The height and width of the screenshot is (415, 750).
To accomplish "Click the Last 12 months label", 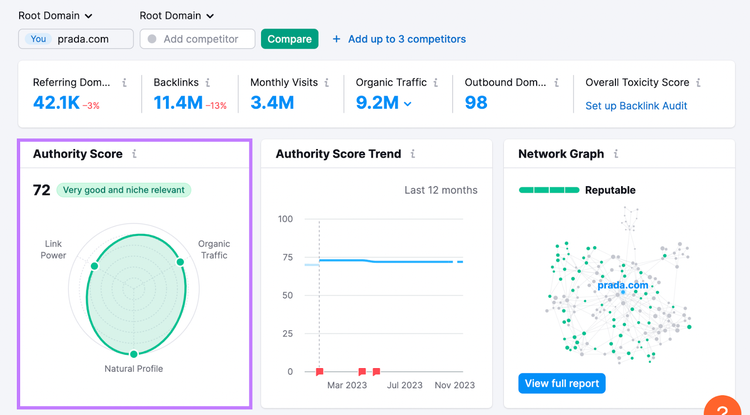I will pyautogui.click(x=441, y=190).
